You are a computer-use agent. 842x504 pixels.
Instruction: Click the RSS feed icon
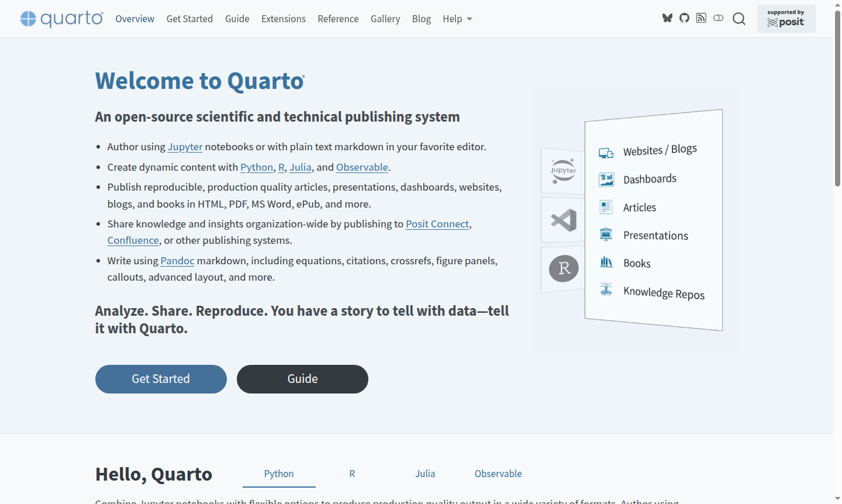pos(701,18)
